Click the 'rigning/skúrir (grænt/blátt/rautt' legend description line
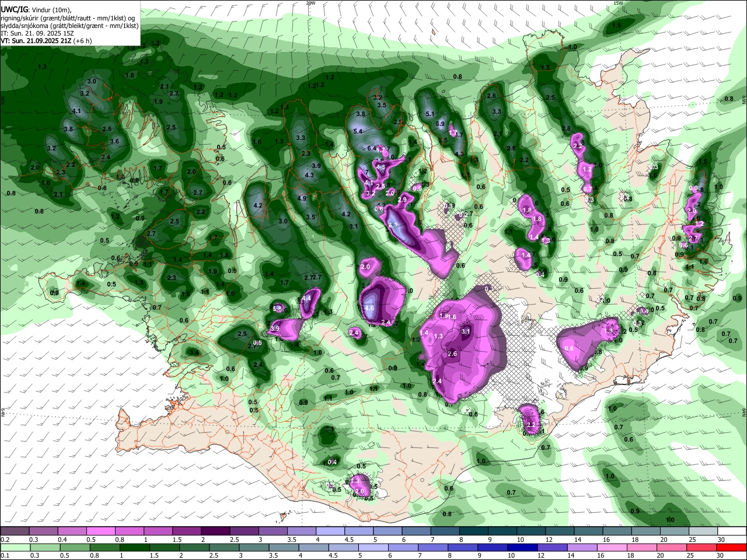Viewport: 747px width, 560px height. click(68, 18)
